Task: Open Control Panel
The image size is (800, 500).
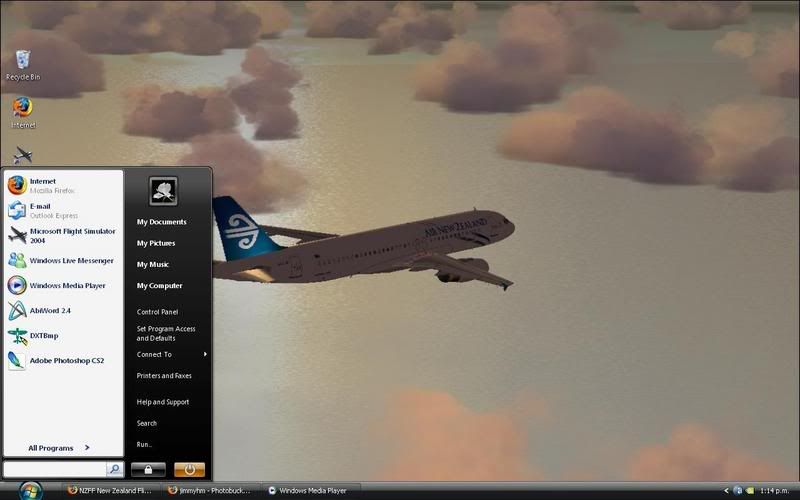Action: coord(157,312)
